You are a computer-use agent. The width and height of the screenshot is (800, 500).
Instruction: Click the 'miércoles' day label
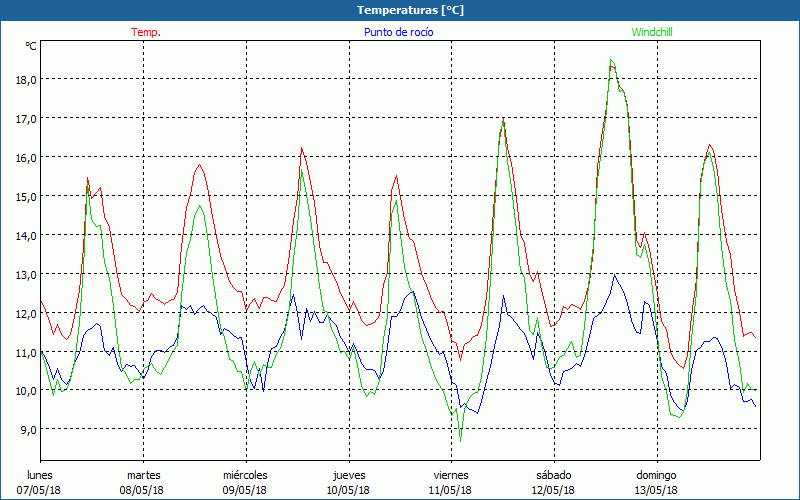point(245,475)
